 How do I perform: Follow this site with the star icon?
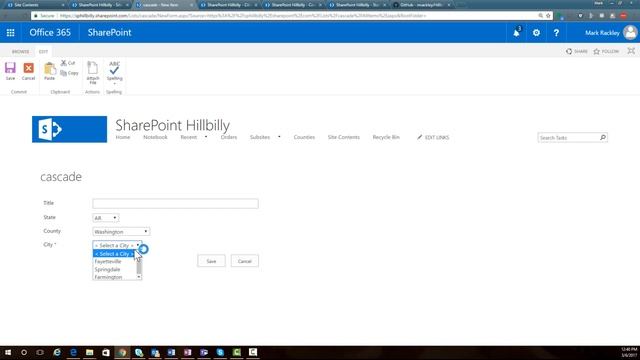pos(597,51)
